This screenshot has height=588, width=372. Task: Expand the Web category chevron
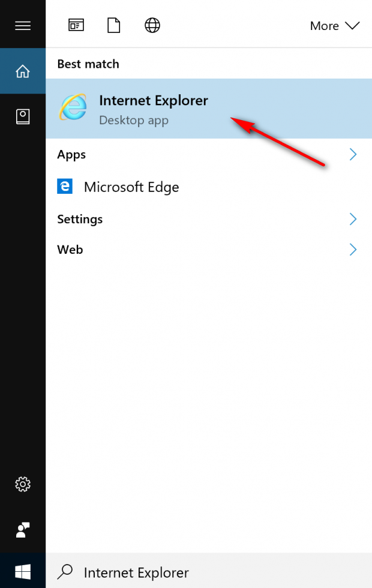353,250
